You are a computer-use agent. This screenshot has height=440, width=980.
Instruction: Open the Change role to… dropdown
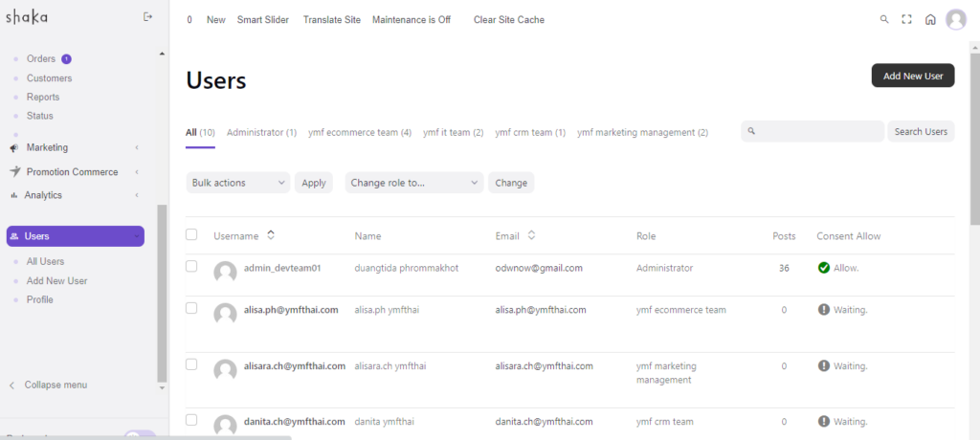coord(413,183)
